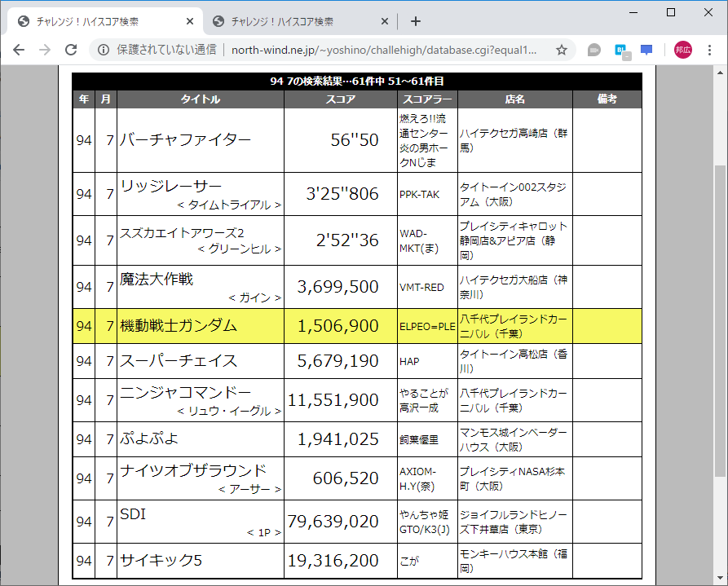Click the 備考 column header
This screenshot has height=586, width=728.
[607, 99]
